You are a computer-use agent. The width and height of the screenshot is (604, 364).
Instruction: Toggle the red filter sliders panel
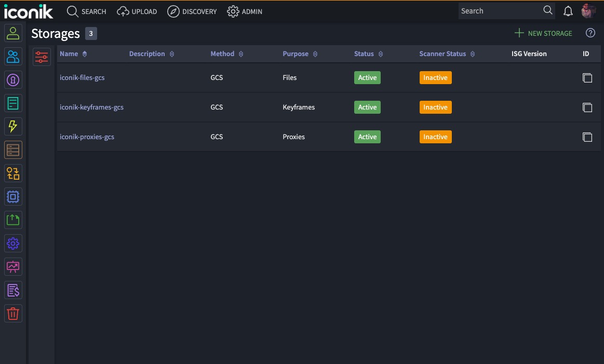click(x=42, y=57)
